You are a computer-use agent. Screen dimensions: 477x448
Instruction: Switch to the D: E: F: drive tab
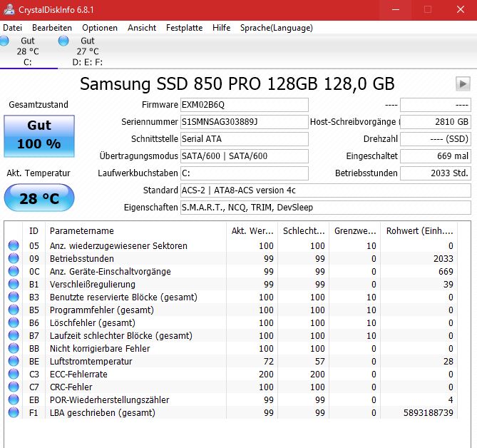(x=88, y=51)
